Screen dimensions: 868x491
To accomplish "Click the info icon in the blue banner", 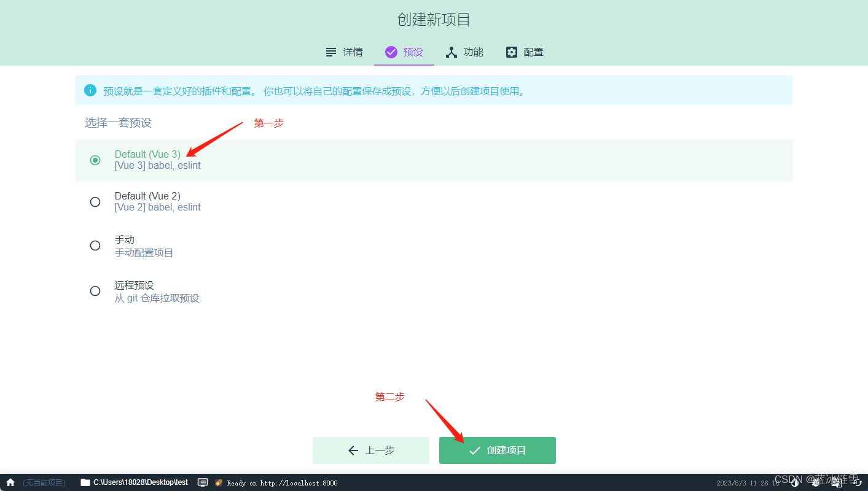I will [x=90, y=90].
